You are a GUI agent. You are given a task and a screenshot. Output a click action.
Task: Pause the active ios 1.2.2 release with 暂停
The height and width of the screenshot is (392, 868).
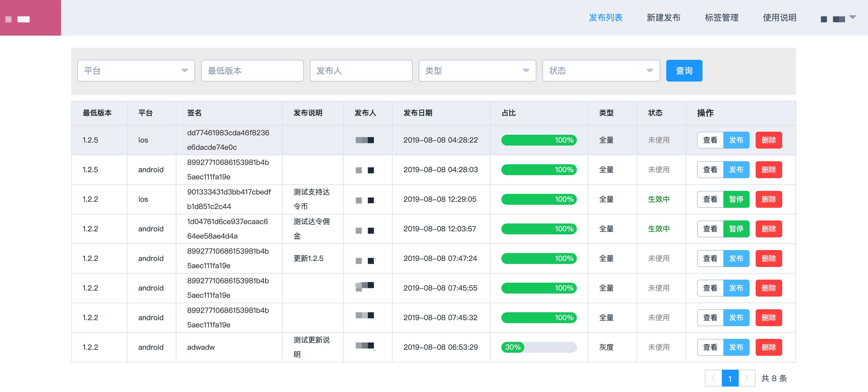737,199
